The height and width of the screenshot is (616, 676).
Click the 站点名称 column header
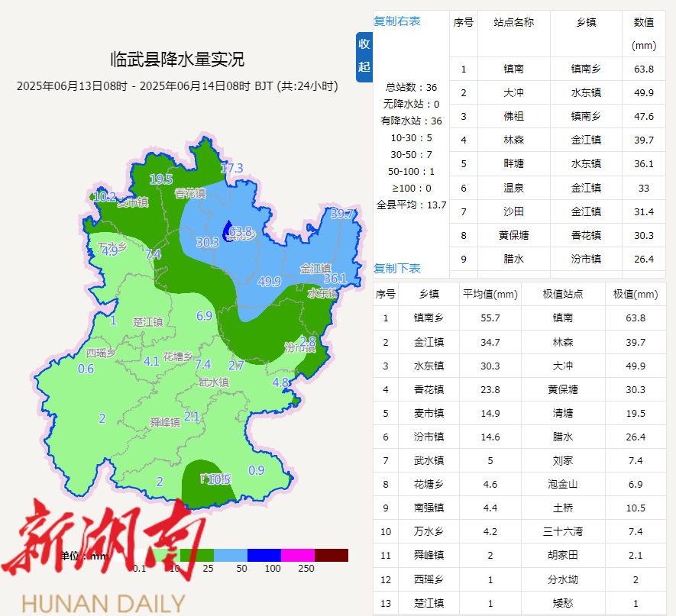(513, 23)
